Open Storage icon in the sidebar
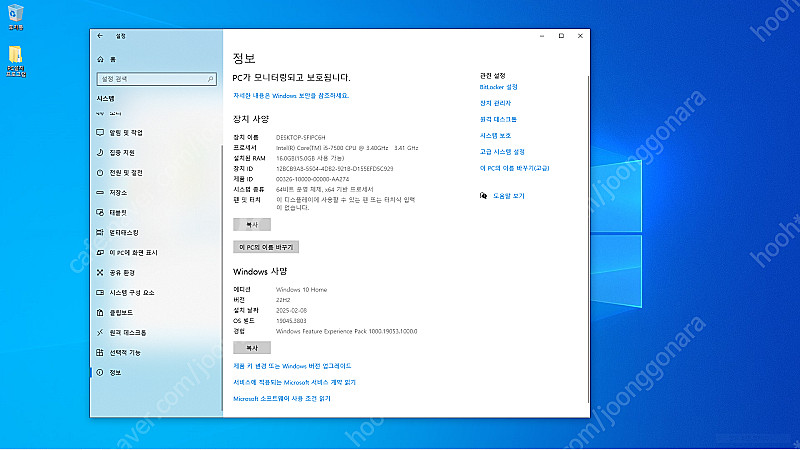The height and width of the screenshot is (450, 800). tap(100, 192)
